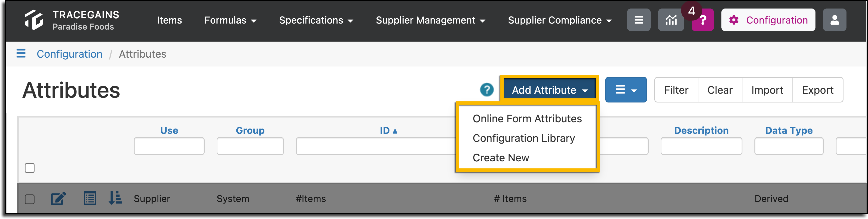Expand the Supplier Management menu
This screenshot has width=868, height=219.
click(430, 20)
